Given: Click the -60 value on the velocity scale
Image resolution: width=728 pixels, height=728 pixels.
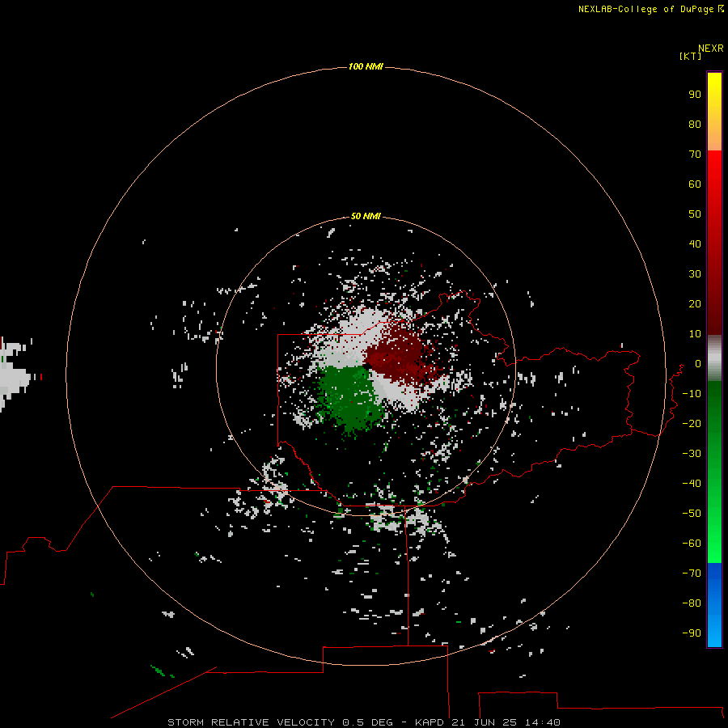Looking at the screenshot, I should (692, 544).
